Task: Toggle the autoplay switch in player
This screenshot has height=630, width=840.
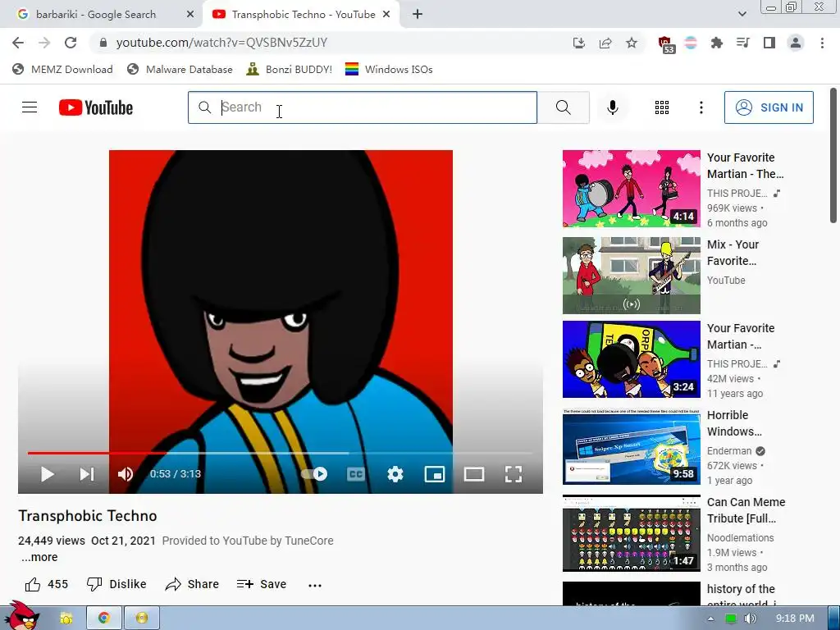Action: pos(314,474)
